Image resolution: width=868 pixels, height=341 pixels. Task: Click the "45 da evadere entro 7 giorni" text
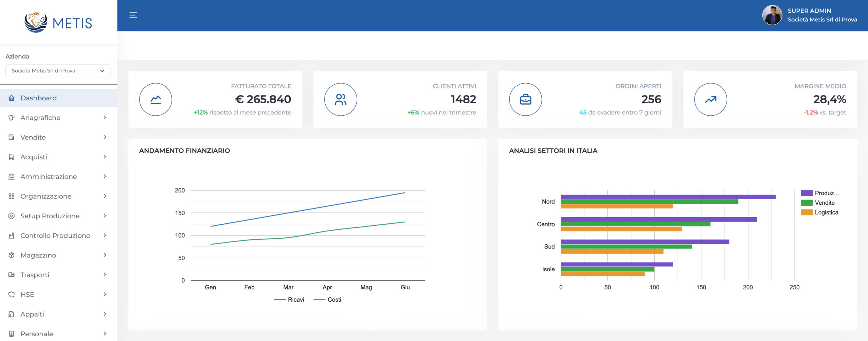point(620,113)
